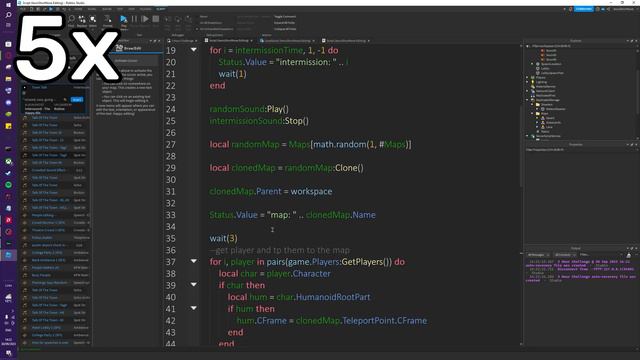Select the Lighting service icon
Image resolution: width=640 pixels, height=360 pixels.
click(533, 82)
